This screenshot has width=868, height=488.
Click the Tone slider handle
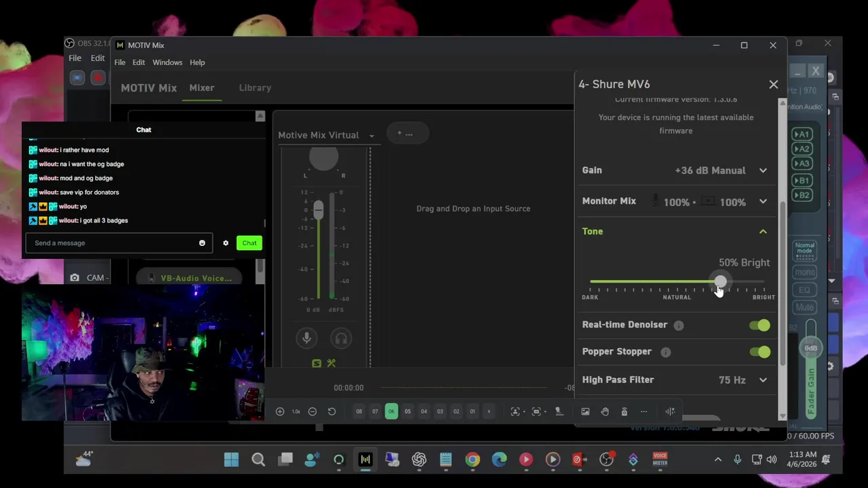(720, 281)
